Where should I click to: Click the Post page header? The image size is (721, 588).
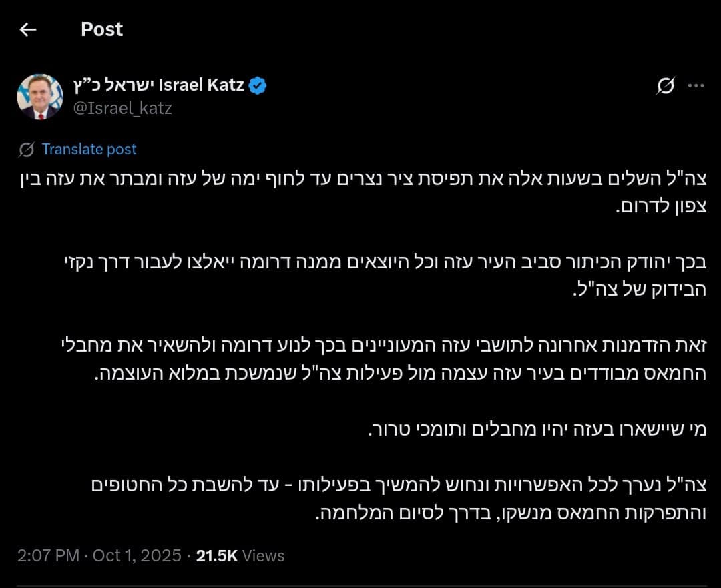[x=101, y=29]
